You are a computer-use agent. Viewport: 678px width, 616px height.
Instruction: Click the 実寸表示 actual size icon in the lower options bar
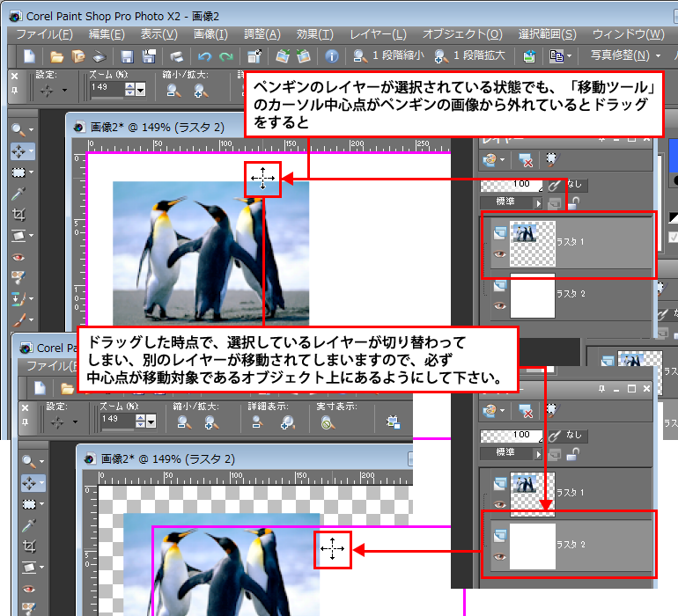[328, 422]
